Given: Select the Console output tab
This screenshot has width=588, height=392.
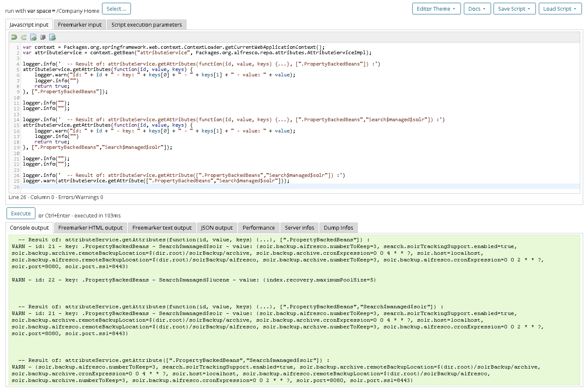Looking at the screenshot, I should (29, 227).
